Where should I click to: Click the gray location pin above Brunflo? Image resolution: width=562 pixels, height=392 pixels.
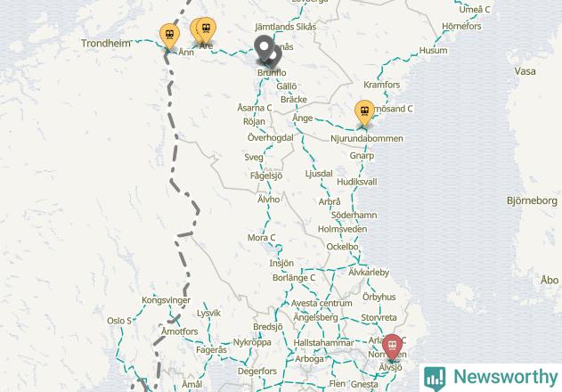(x=265, y=48)
